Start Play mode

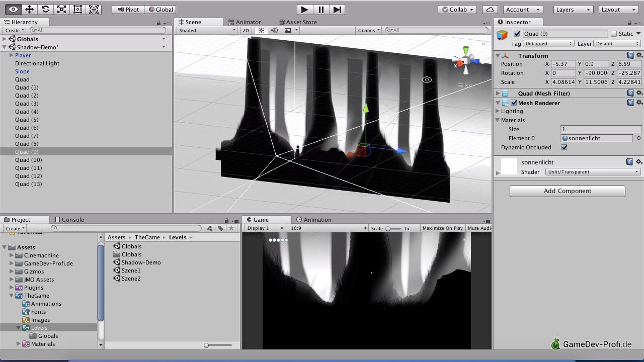(304, 9)
